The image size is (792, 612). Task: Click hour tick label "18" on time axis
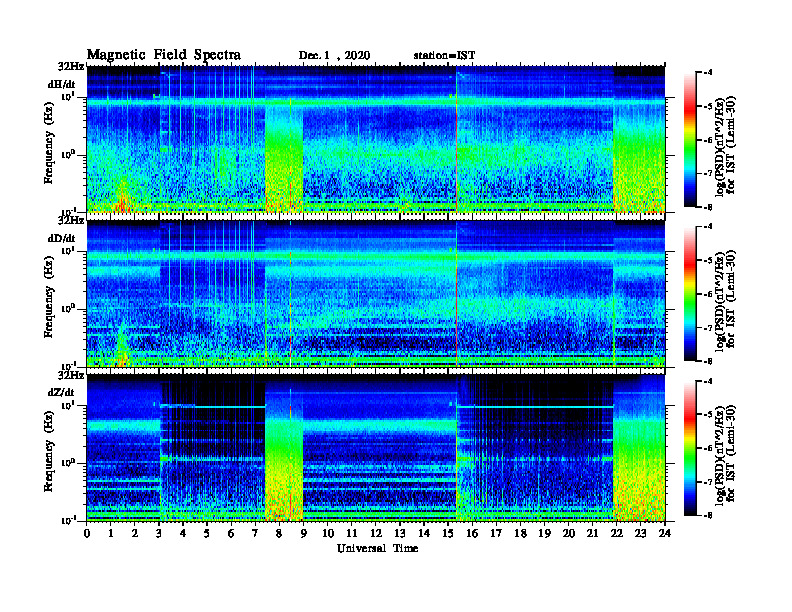pos(520,533)
